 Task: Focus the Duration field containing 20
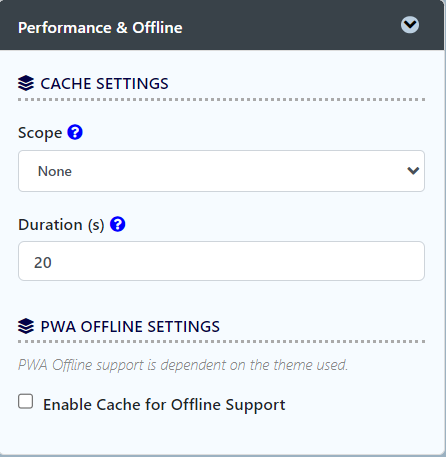tap(221, 261)
